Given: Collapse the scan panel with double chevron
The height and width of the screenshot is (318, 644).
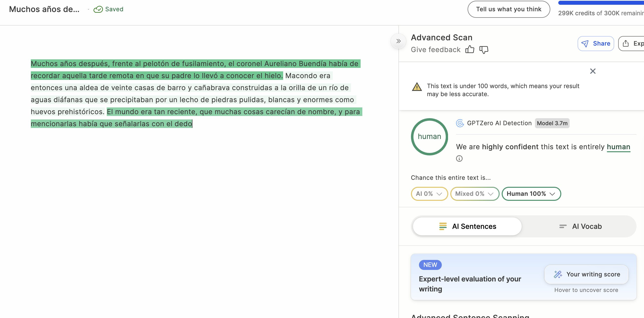Looking at the screenshot, I should pos(398,41).
